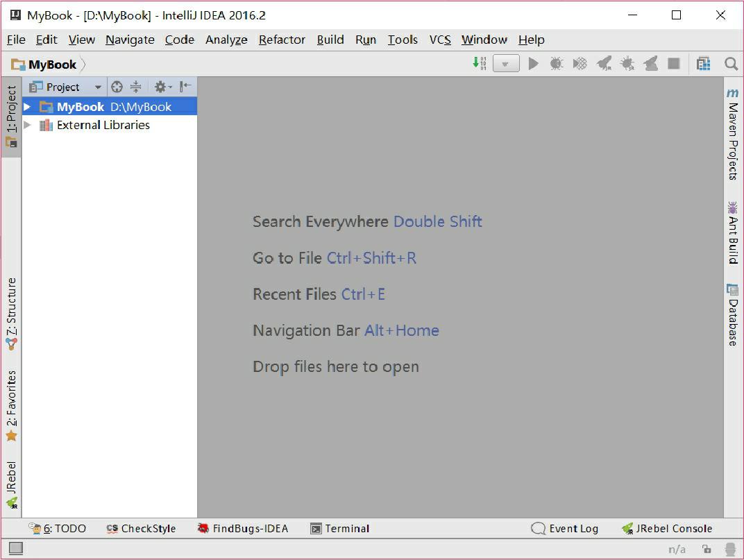Expand the External Libraries node
Screen dimensions: 744x560
click(27, 126)
